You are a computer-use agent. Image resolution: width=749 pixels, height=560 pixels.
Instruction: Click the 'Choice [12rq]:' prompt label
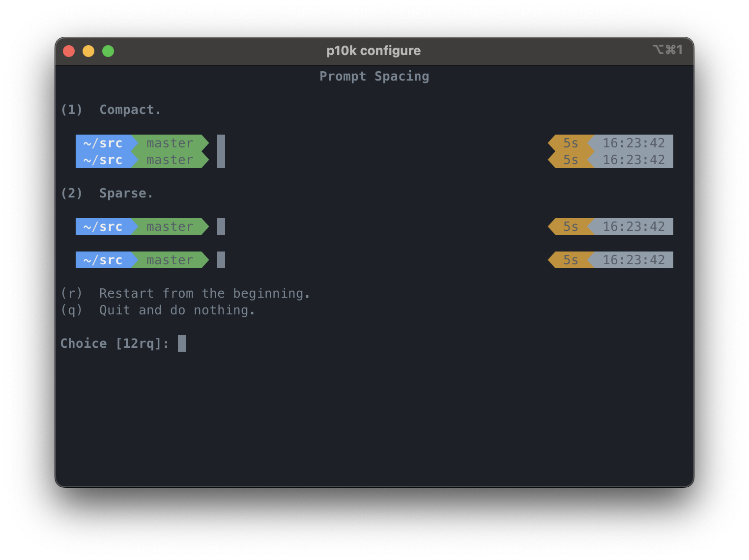click(115, 343)
